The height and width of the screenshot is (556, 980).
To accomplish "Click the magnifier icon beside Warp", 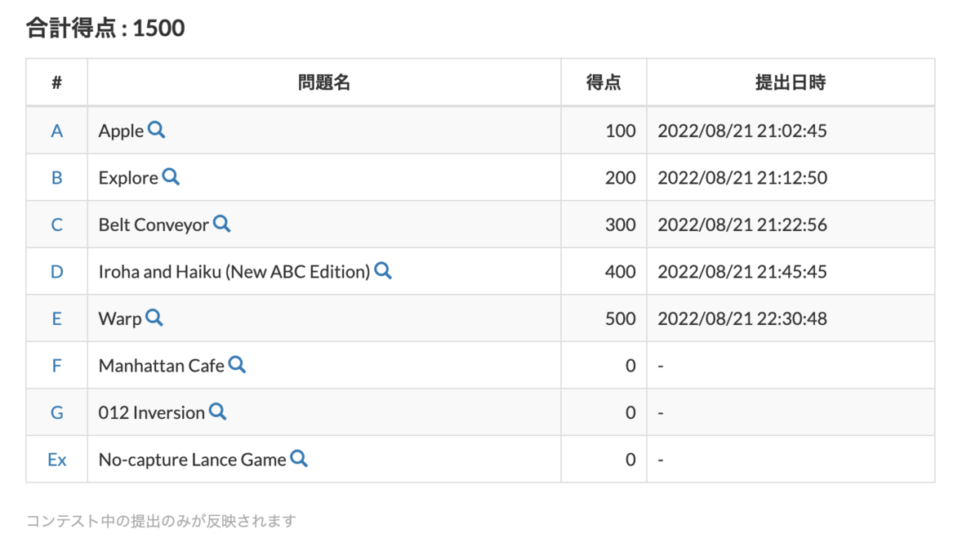I will coord(154,318).
